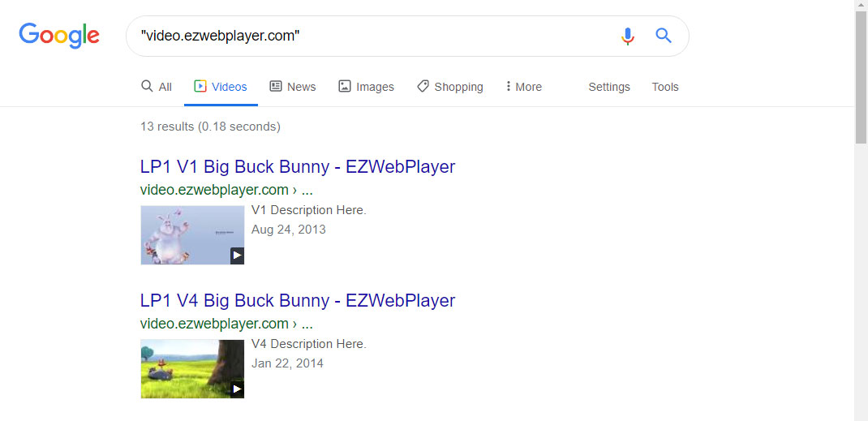The image size is (868, 421).
Task: Open the Settings menu
Action: (x=609, y=87)
